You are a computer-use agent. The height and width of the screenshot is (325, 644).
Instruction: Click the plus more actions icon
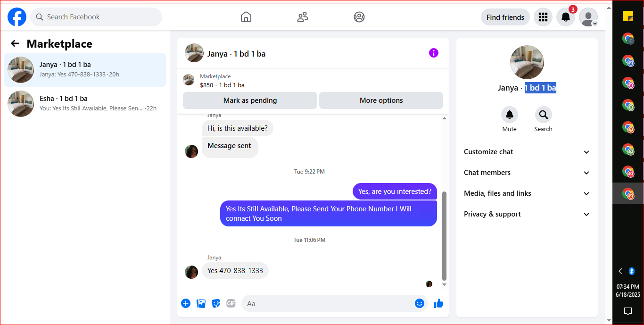[x=186, y=303]
